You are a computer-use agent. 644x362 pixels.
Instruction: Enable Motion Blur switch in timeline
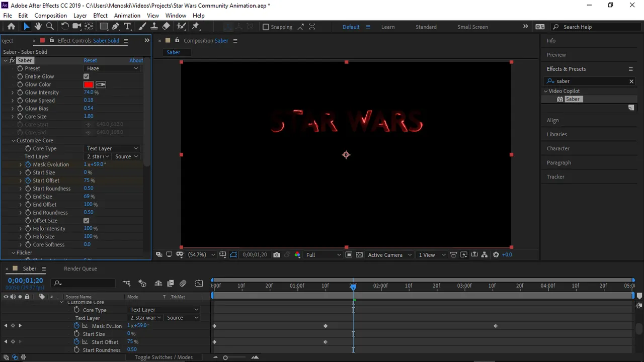point(183,284)
